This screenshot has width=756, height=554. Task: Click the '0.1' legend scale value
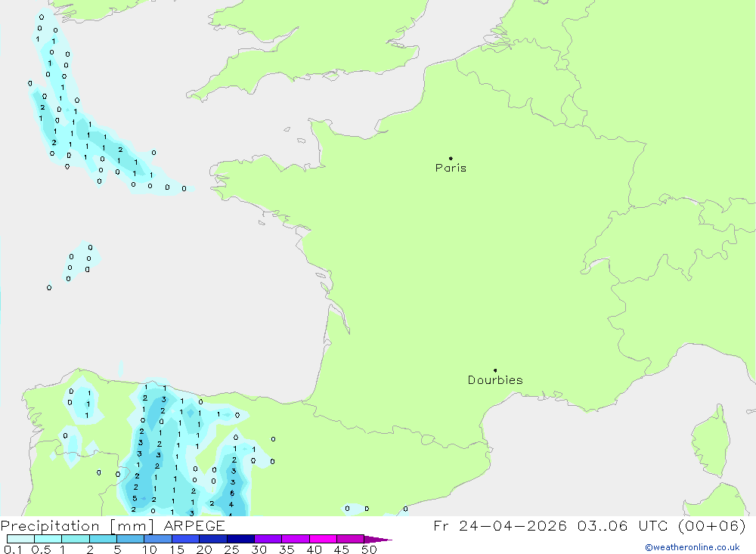[x=13, y=549]
